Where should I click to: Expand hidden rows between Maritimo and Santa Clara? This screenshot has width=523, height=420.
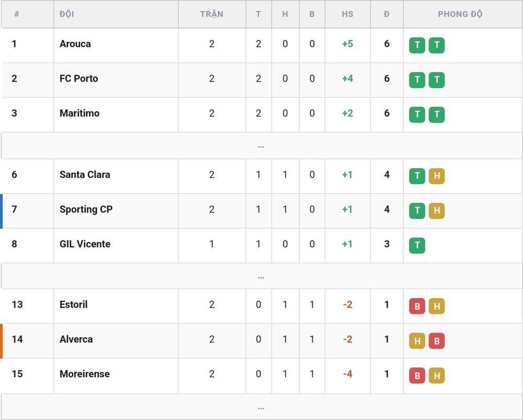tap(261, 146)
